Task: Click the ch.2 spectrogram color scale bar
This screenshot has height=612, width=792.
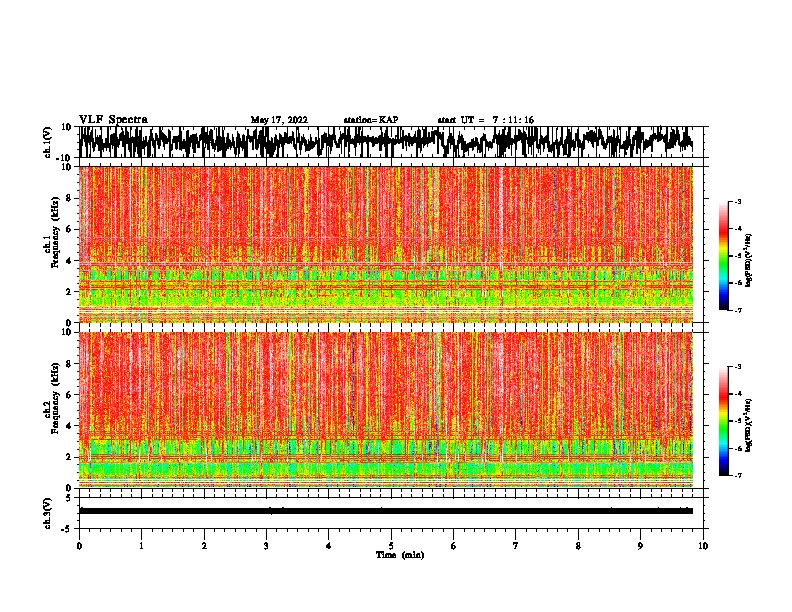Action: click(724, 421)
